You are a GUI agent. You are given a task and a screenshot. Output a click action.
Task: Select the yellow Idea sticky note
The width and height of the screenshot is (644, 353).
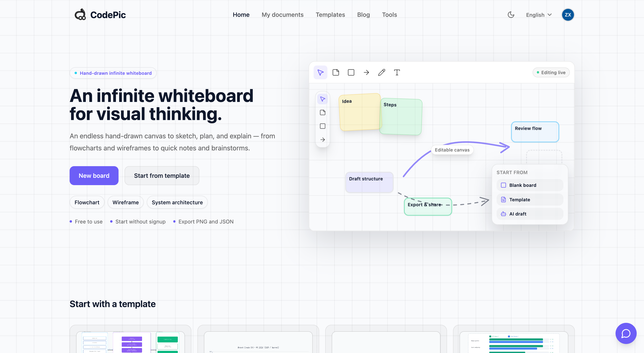pos(360,112)
